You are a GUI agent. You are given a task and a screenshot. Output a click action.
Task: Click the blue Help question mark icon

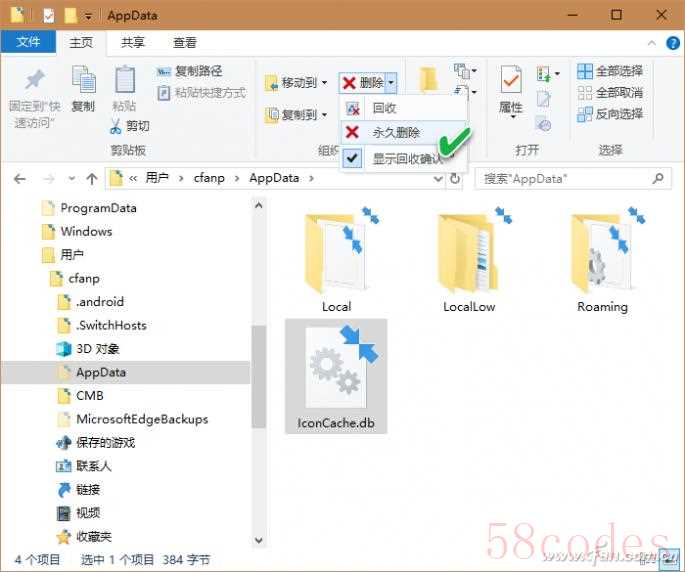pos(673,43)
